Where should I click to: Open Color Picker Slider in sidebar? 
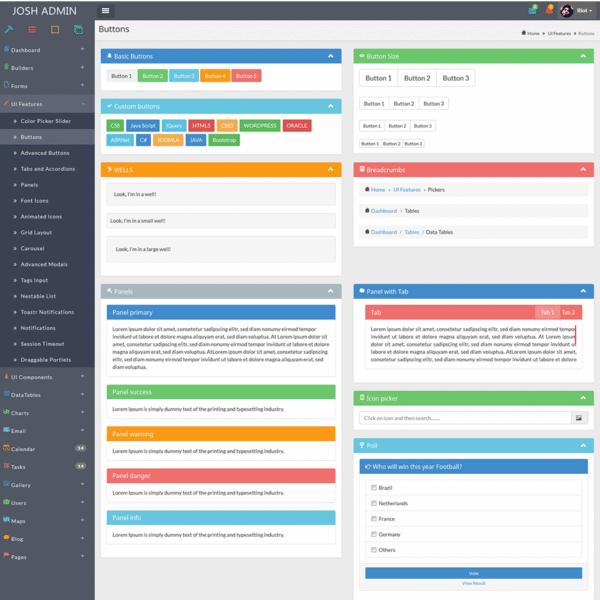click(x=46, y=121)
